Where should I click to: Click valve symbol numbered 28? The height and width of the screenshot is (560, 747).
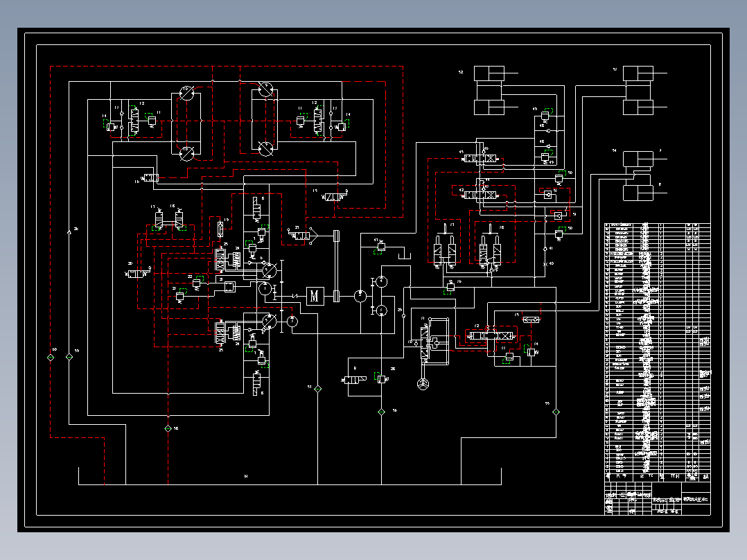[382, 379]
